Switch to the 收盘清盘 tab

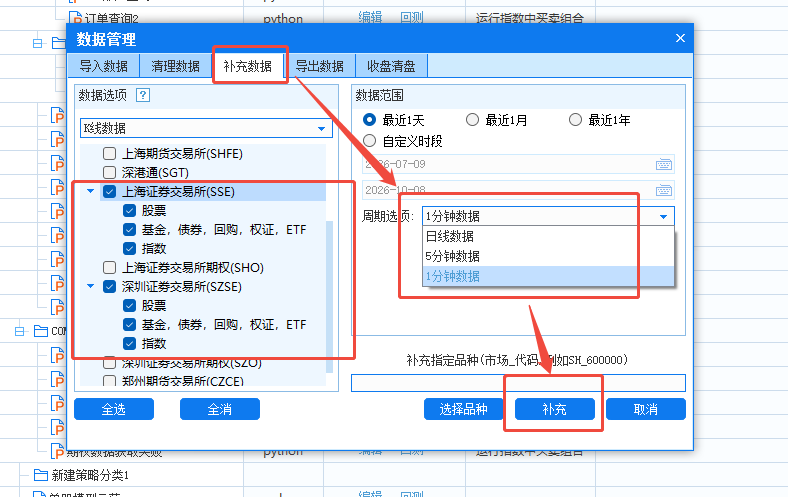[x=391, y=66]
